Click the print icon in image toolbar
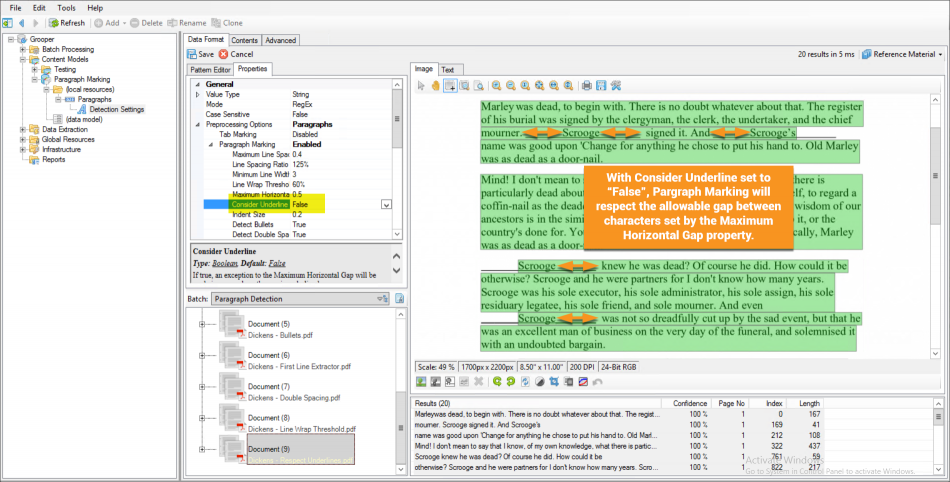 (x=587, y=86)
